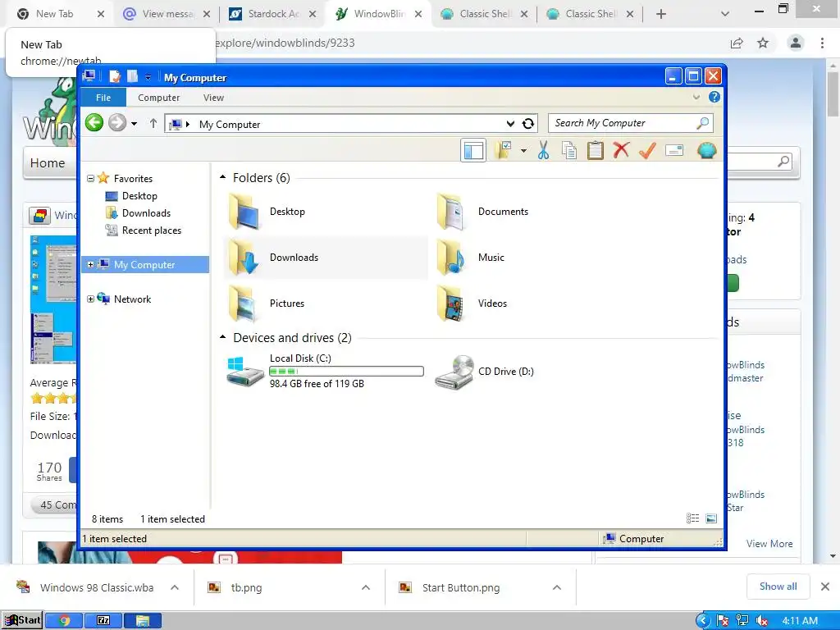The width and height of the screenshot is (840, 630).
Task: Select the Downloads folder in content pane
Action: 326,258
